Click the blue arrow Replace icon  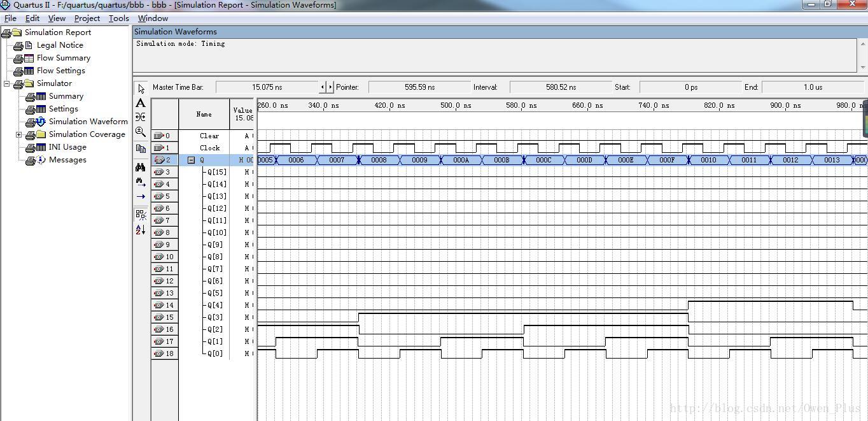pos(141,196)
